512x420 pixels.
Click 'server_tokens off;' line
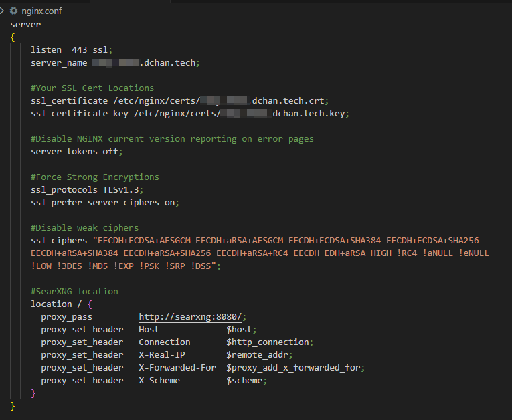click(x=77, y=152)
